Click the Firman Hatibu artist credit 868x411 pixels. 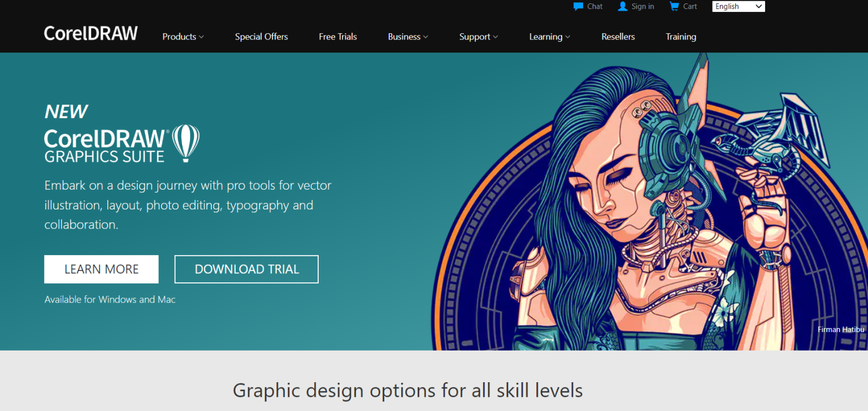(x=840, y=330)
